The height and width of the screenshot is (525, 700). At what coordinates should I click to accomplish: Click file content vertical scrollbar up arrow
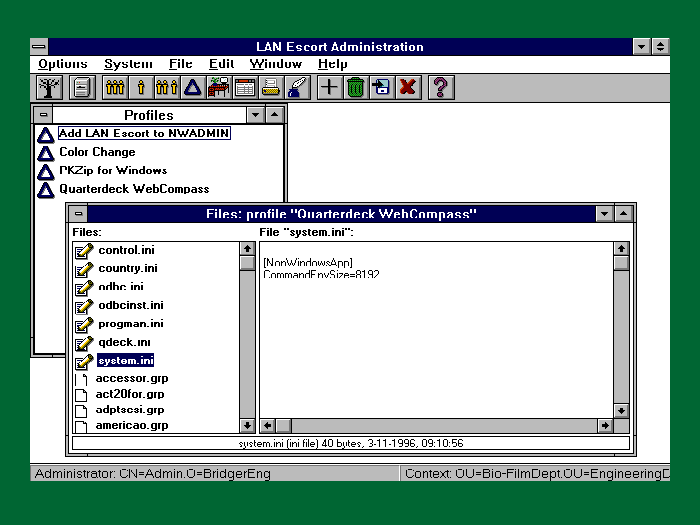coord(621,249)
